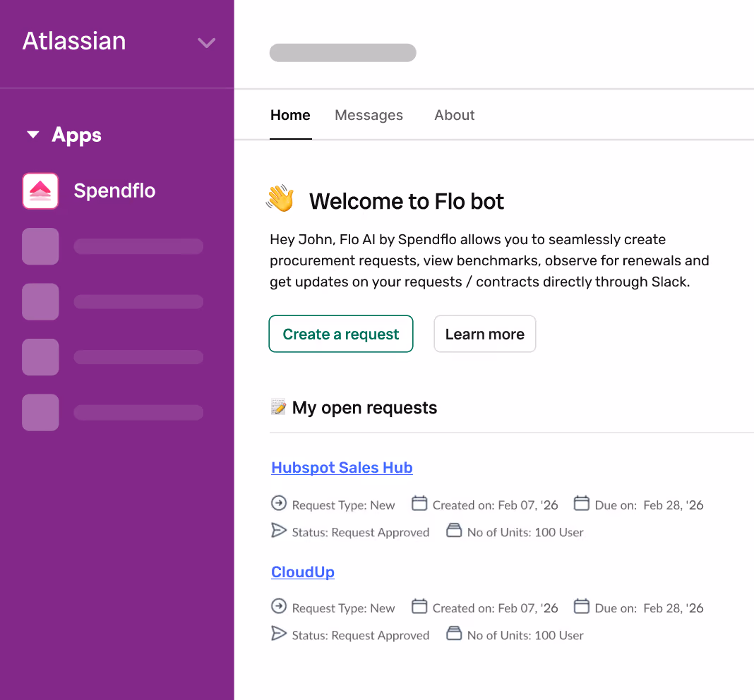Click 'Created on: Feb 07, '26' under Hubspot Sales Hub
754x700 pixels.
click(x=496, y=505)
